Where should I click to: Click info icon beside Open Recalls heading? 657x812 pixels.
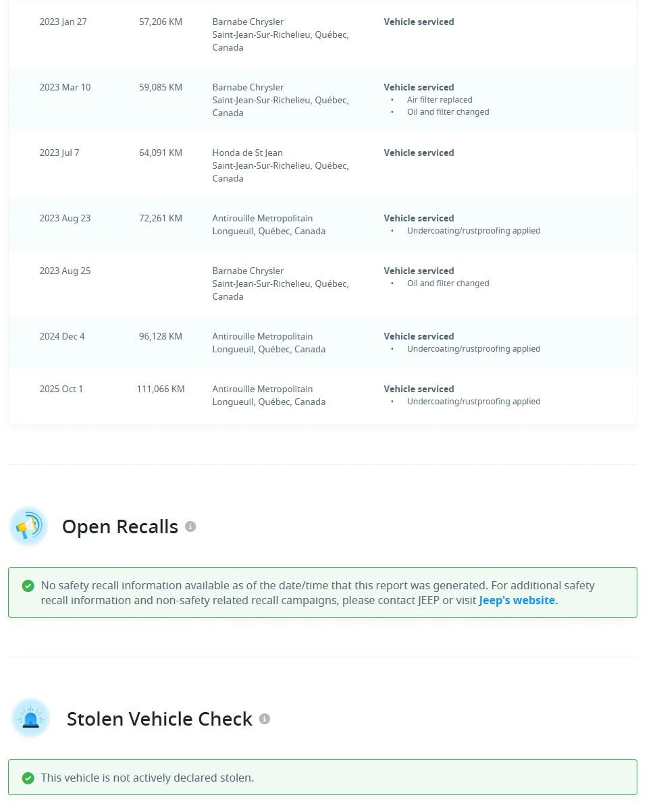[190, 526]
